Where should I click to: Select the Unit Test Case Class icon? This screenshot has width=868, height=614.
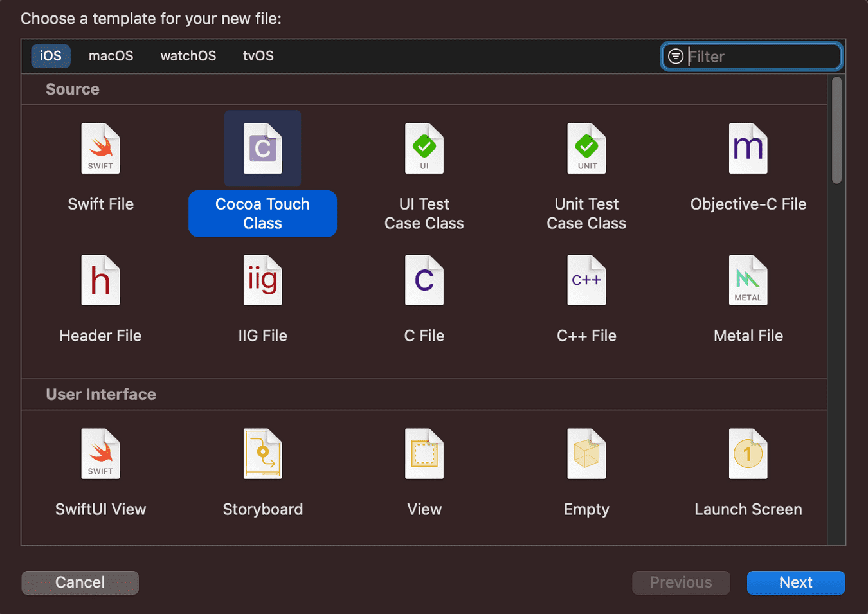pos(586,149)
